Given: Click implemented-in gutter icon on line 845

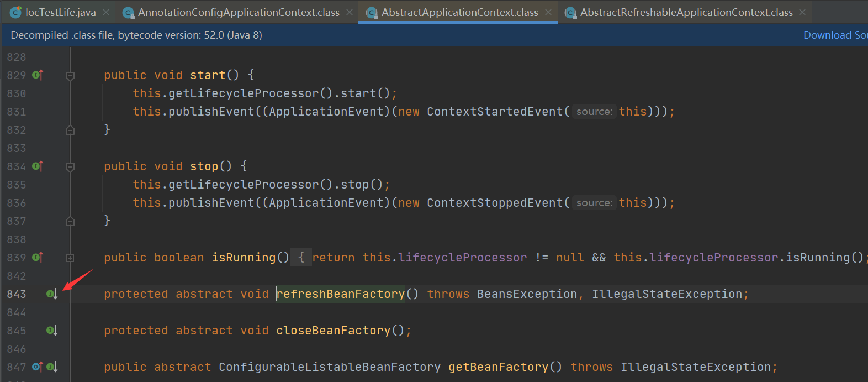Looking at the screenshot, I should pyautogui.click(x=52, y=330).
